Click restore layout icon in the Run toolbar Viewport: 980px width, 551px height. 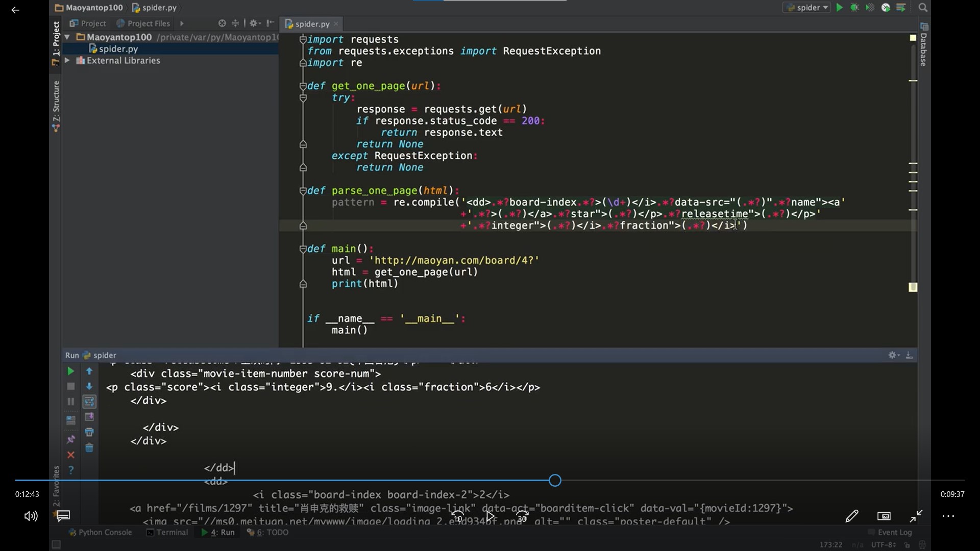click(71, 421)
